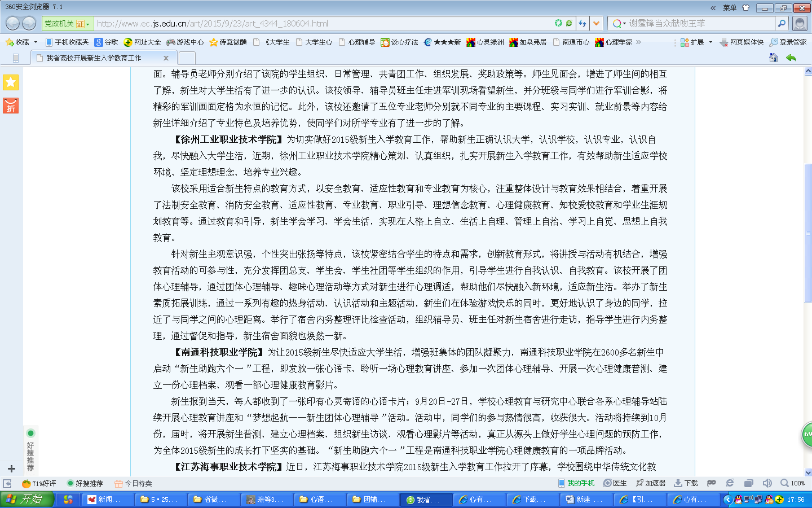Open the 菜单 menu
This screenshot has width=812, height=508.
pyautogui.click(x=730, y=8)
